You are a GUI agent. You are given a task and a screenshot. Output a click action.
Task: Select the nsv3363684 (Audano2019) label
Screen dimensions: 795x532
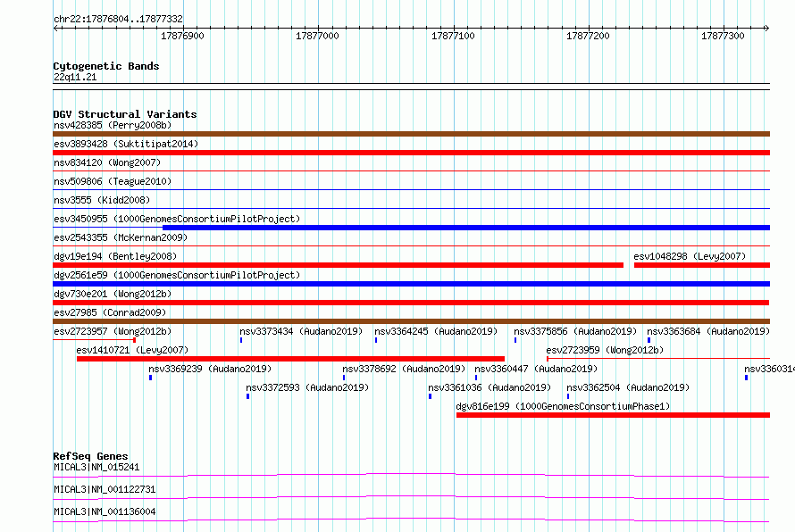(708, 331)
